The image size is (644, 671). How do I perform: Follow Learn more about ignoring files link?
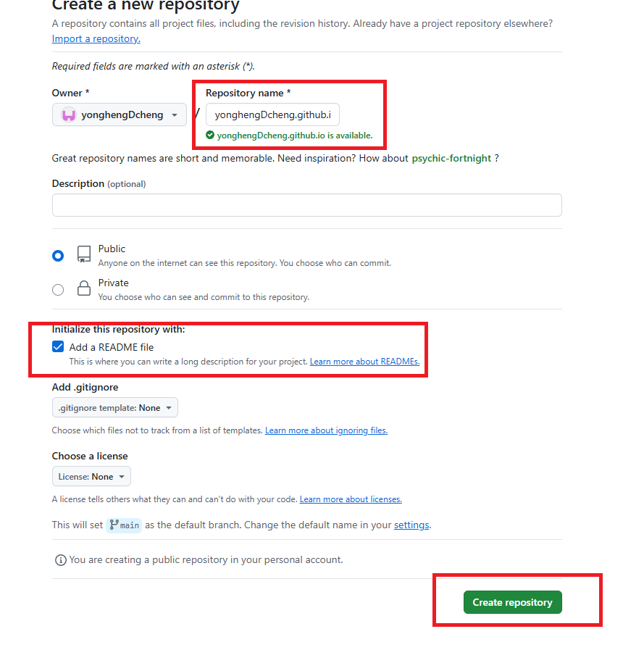tap(326, 430)
